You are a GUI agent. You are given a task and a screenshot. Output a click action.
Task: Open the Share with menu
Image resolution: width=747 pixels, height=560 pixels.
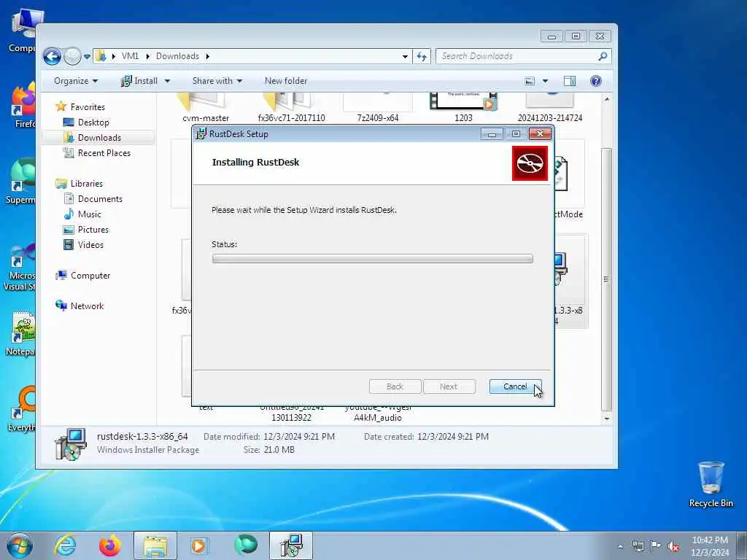click(x=217, y=81)
